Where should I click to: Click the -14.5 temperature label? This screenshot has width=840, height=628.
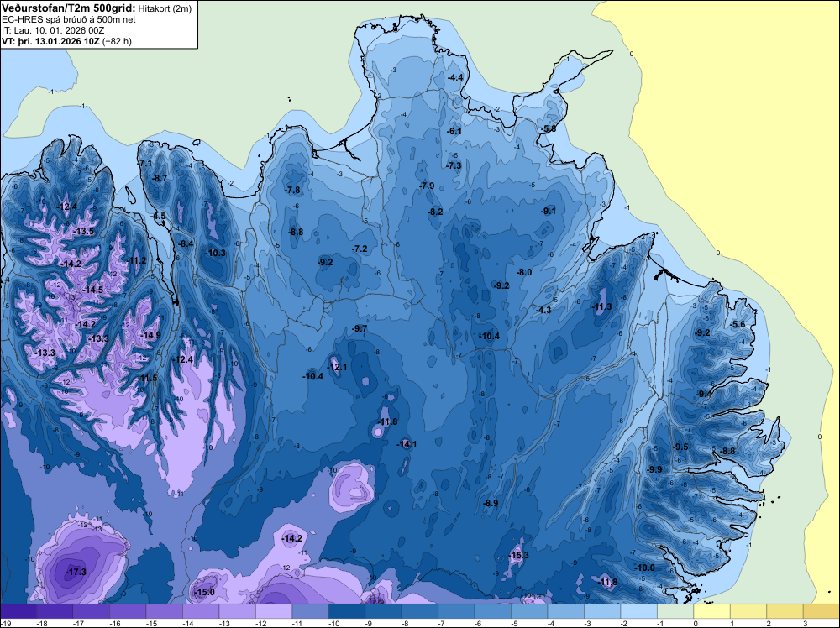point(92,290)
